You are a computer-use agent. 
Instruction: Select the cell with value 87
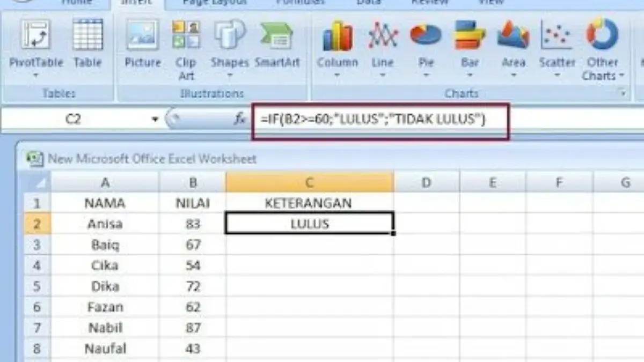coord(193,328)
